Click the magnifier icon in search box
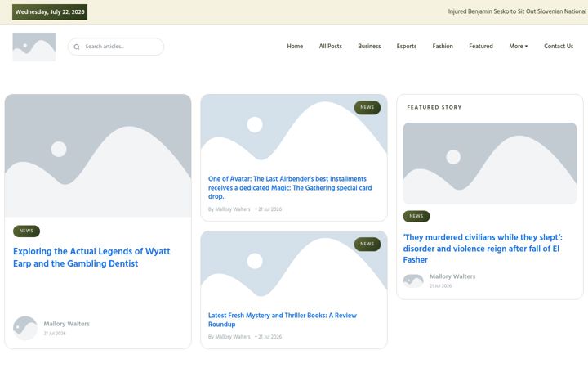Viewport: 588px width, 368px height. click(77, 47)
